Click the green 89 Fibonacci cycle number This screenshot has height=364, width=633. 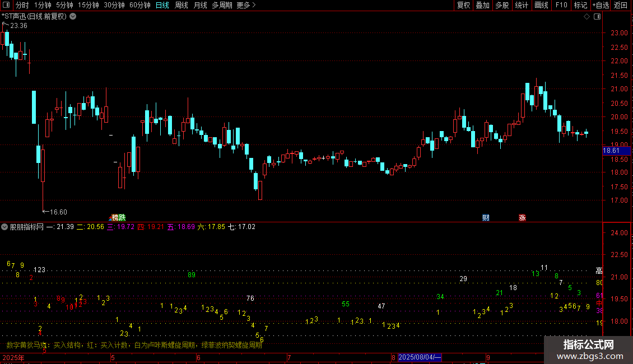coord(192,275)
